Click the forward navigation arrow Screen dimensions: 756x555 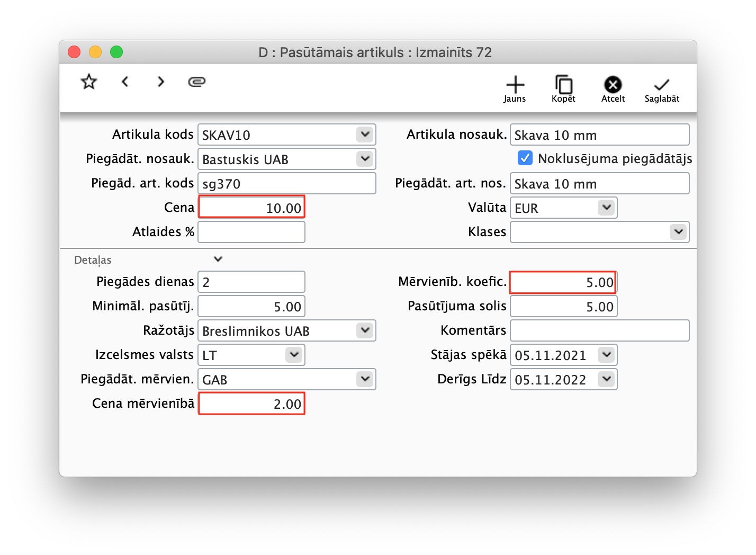click(x=160, y=81)
